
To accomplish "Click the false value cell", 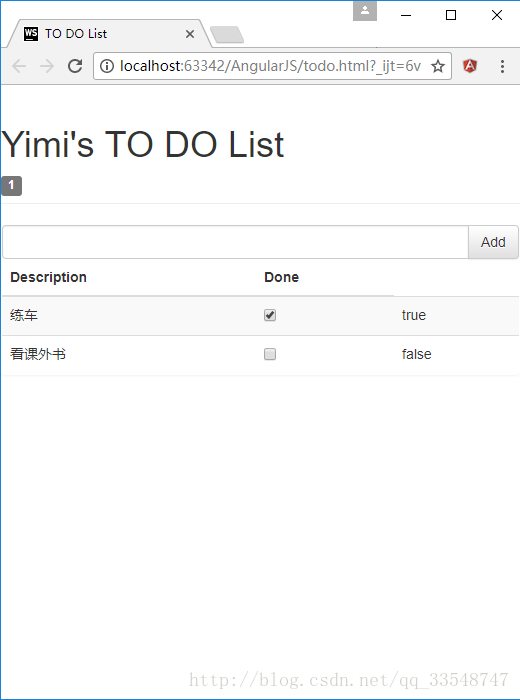I will (x=416, y=354).
